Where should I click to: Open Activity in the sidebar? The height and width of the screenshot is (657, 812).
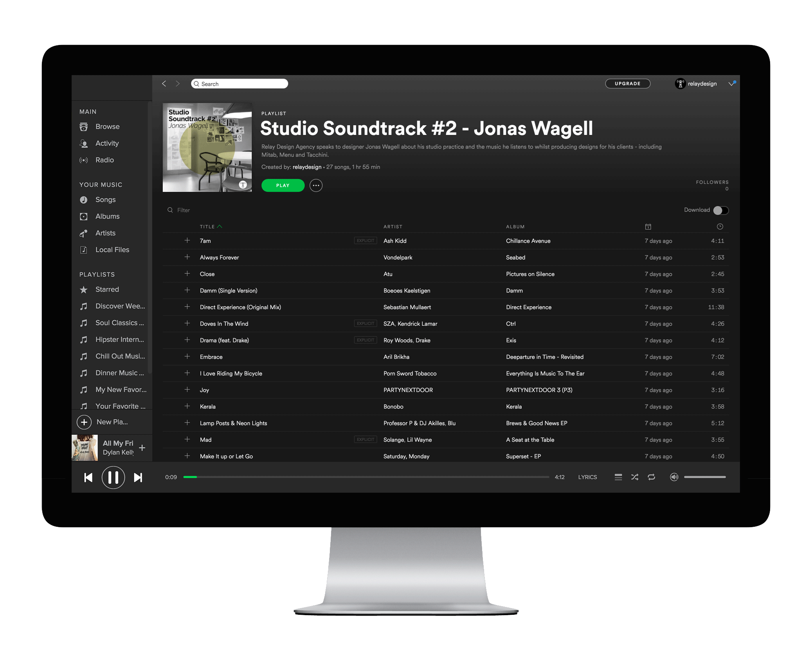point(107,144)
